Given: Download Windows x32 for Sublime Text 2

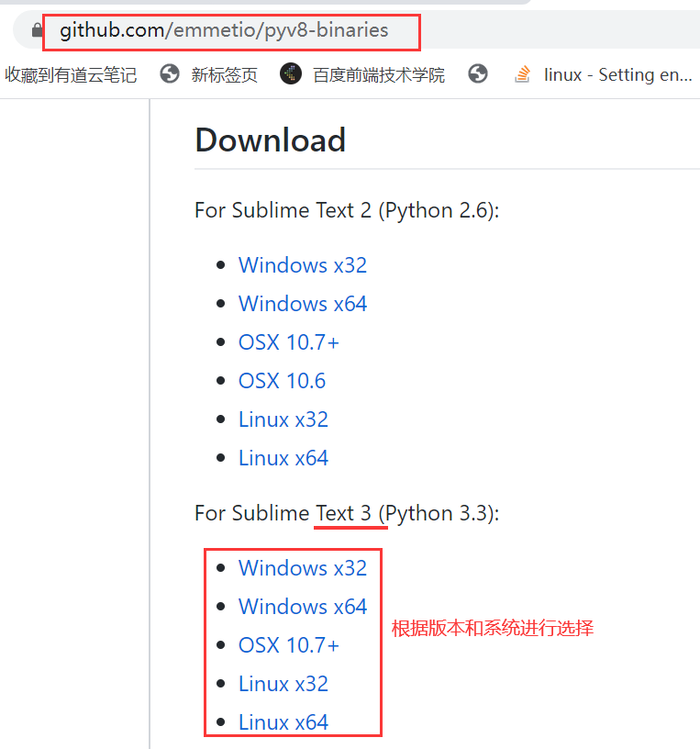Looking at the screenshot, I should pos(303,265).
